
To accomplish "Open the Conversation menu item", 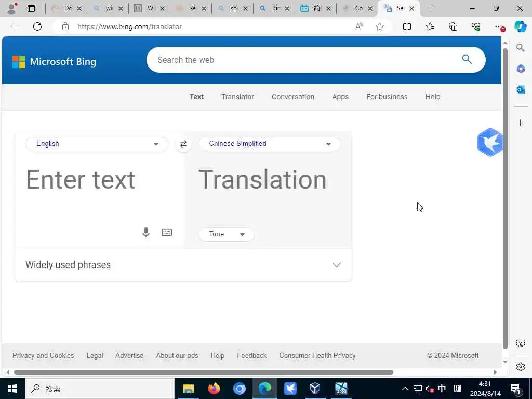I will point(293,97).
